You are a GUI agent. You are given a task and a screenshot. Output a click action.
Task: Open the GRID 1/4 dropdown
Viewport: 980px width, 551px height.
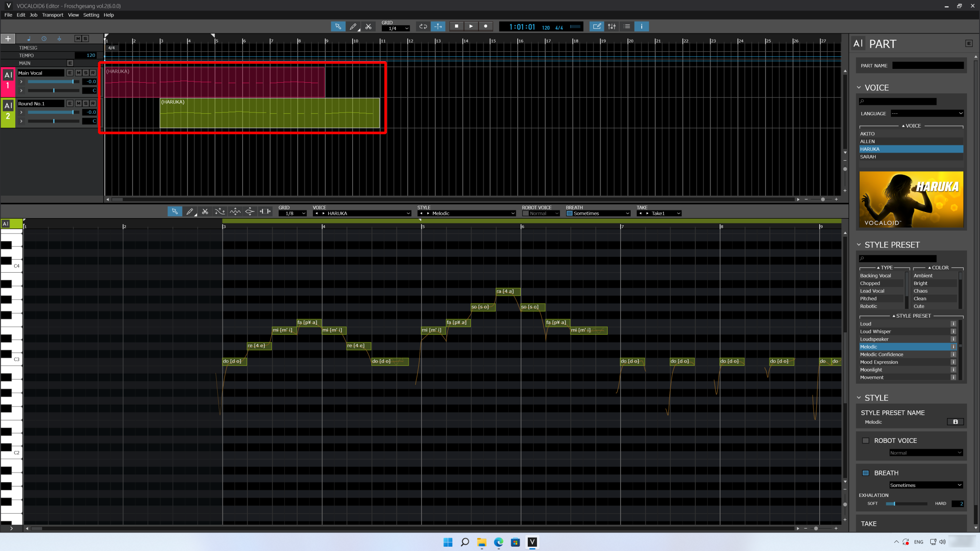point(396,28)
